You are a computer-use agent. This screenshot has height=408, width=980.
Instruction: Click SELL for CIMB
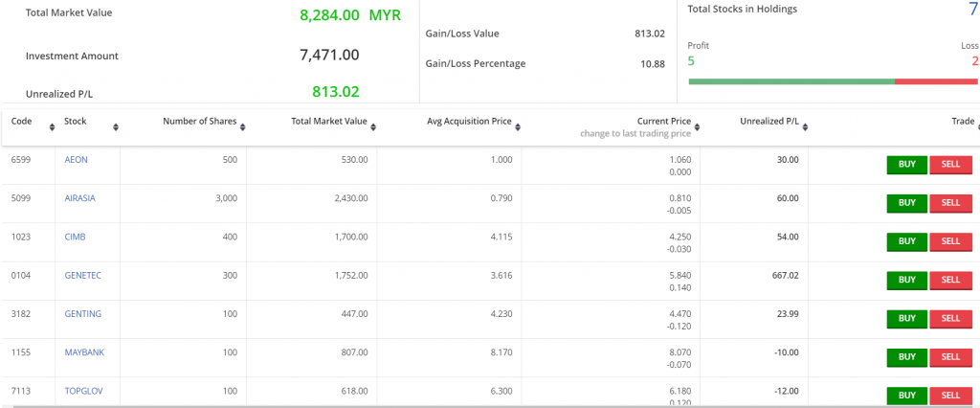(x=950, y=241)
